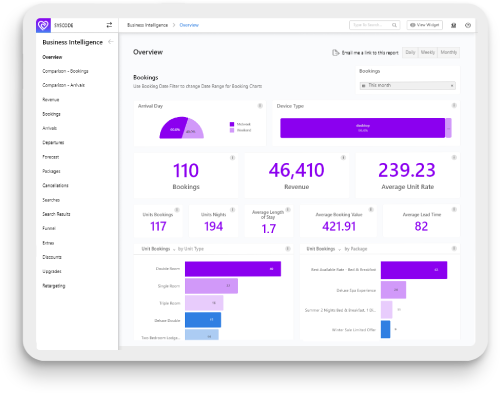
Task: Click the Best Available Rate package bar
Action: tap(414, 270)
